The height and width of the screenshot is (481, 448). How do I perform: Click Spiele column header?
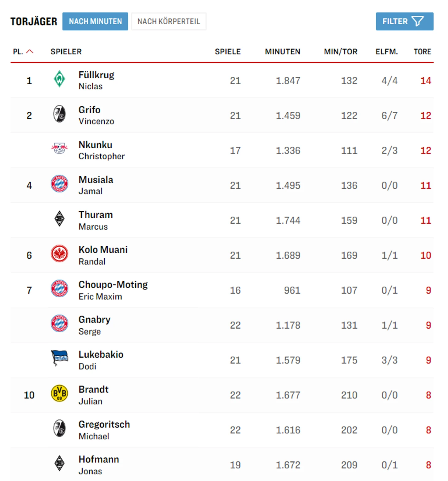(x=228, y=52)
